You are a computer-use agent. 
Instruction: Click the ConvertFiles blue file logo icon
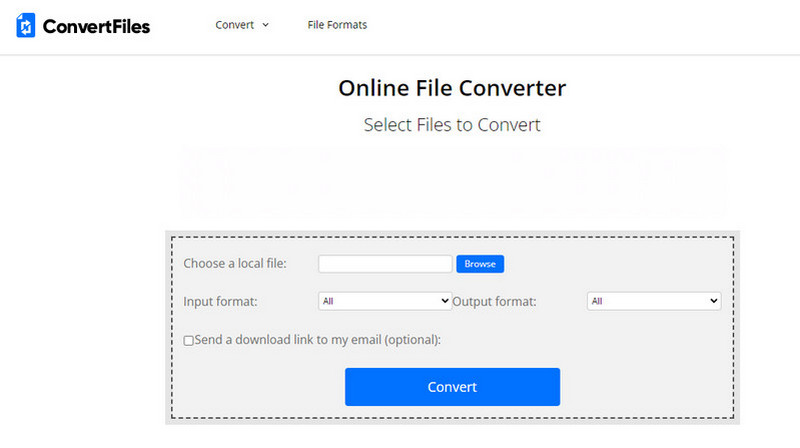click(26, 26)
